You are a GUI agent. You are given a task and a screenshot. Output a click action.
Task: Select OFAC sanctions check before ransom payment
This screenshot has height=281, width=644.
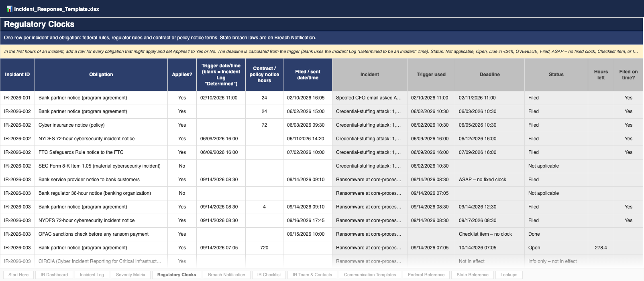coord(101,234)
